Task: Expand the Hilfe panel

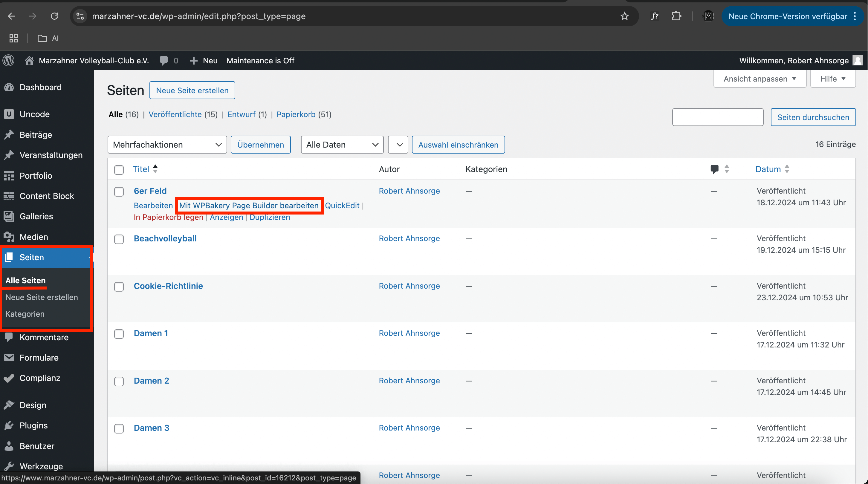Action: [x=833, y=79]
